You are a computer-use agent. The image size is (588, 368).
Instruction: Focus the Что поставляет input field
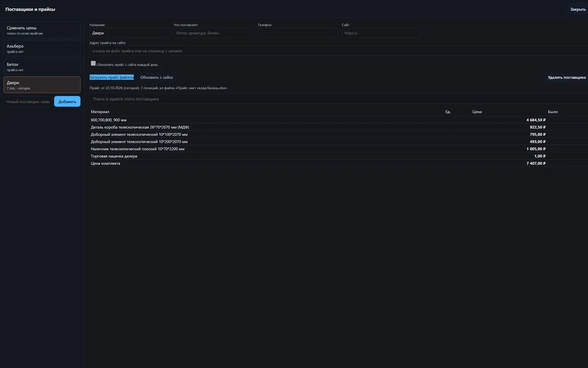click(x=214, y=33)
